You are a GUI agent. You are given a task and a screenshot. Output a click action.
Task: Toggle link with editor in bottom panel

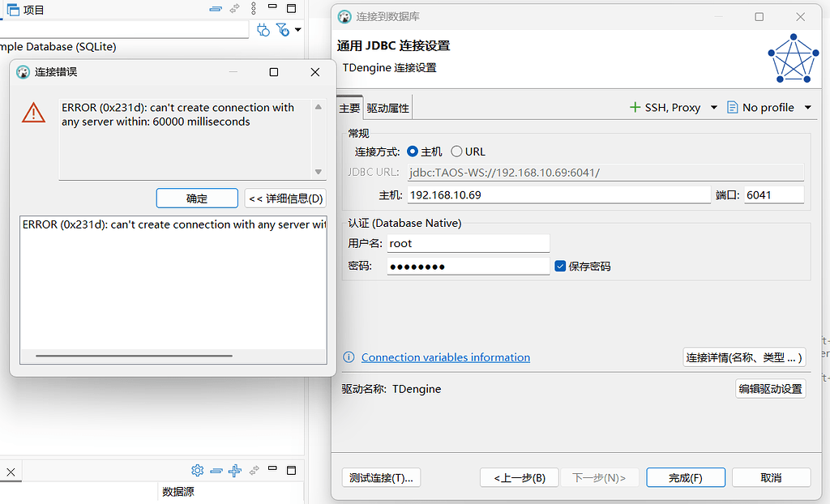click(254, 470)
